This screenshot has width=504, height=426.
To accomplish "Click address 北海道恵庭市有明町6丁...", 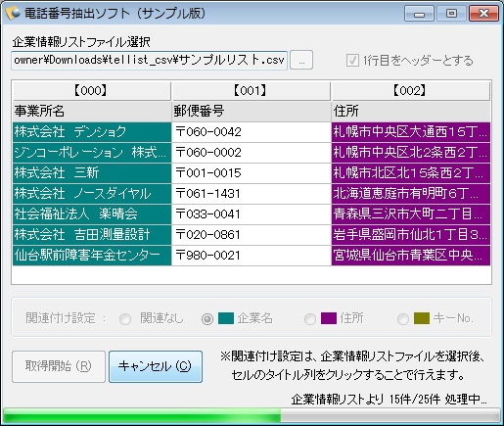I will pos(411,194).
